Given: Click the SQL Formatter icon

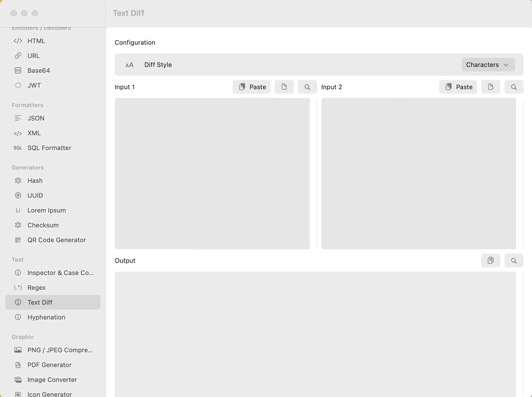Looking at the screenshot, I should pos(18,148).
